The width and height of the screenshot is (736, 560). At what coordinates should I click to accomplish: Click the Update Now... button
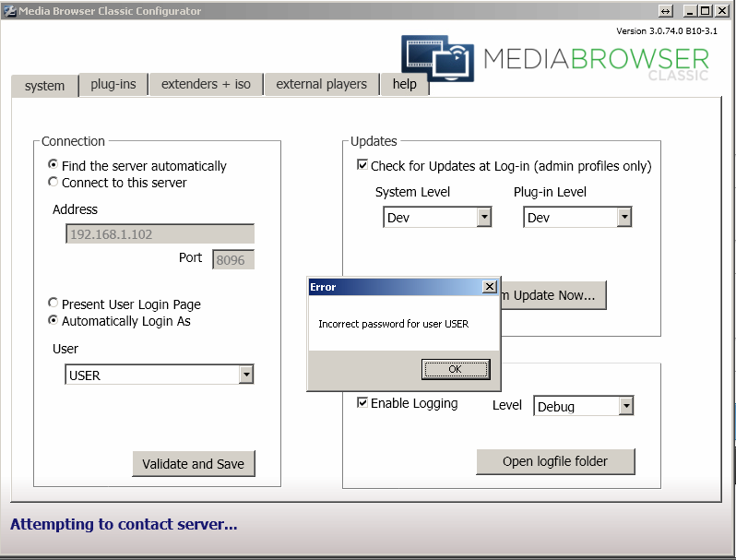point(553,295)
